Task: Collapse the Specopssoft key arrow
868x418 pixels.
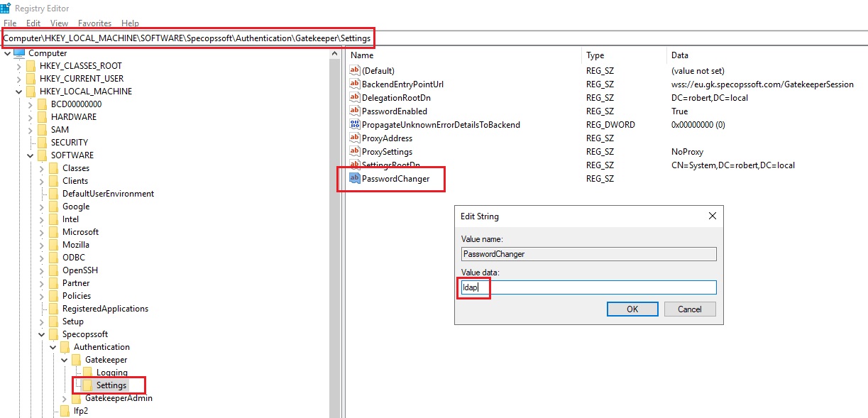Action: 41,334
